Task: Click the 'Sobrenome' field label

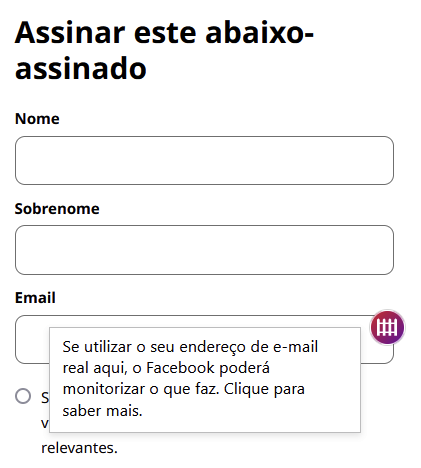Action: pyautogui.click(x=57, y=209)
